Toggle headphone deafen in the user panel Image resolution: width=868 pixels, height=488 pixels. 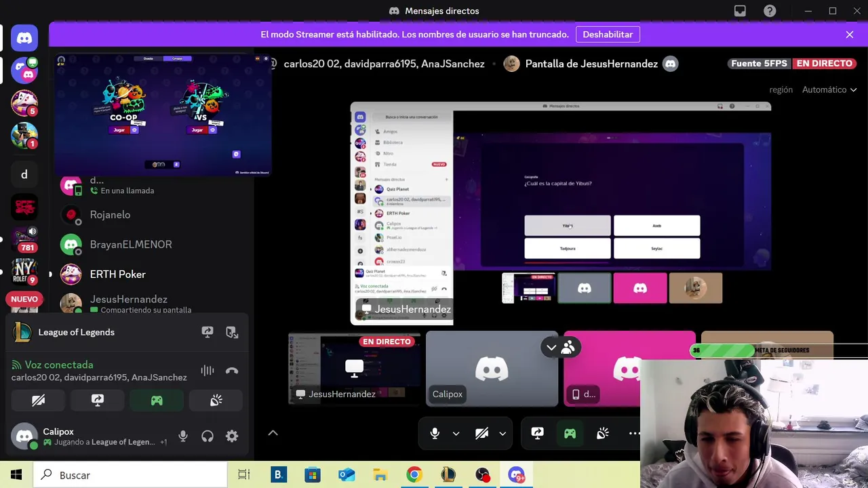[208, 436]
